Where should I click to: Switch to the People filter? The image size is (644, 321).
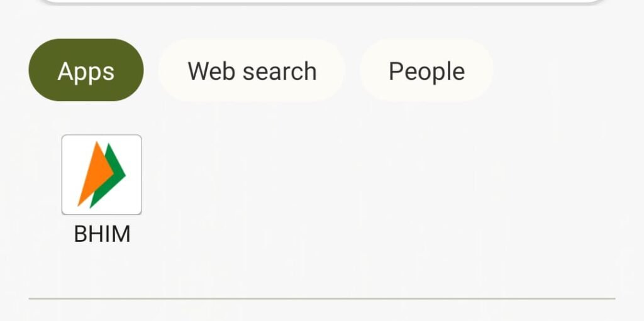pyautogui.click(x=426, y=70)
